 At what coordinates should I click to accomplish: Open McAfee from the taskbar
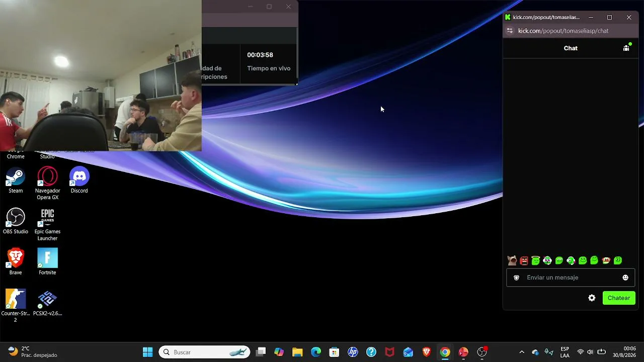(389, 352)
